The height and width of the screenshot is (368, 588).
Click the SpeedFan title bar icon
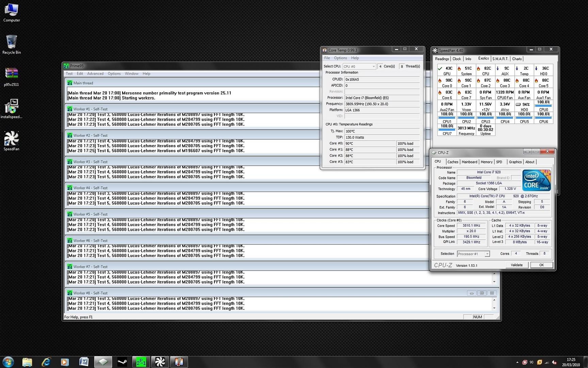pyautogui.click(x=435, y=50)
